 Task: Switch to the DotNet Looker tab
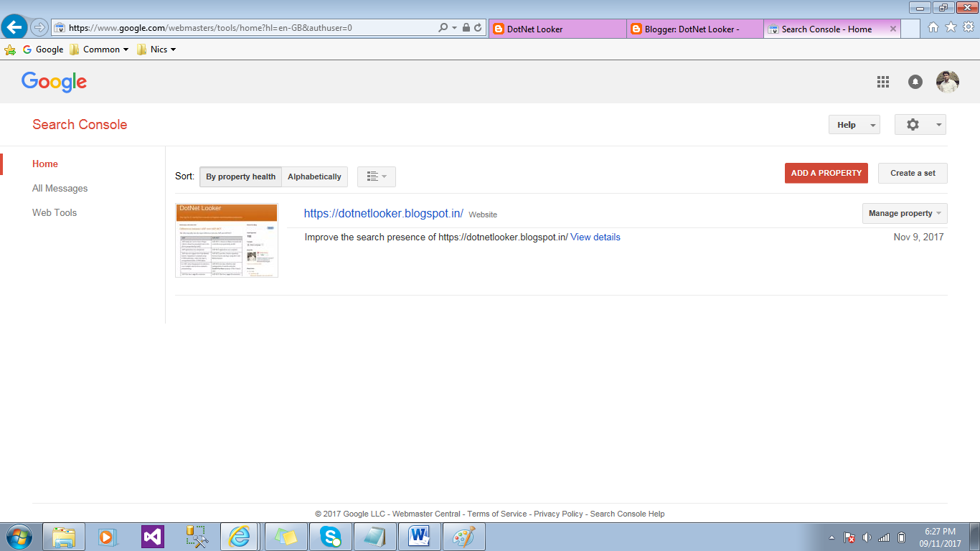pyautogui.click(x=557, y=29)
